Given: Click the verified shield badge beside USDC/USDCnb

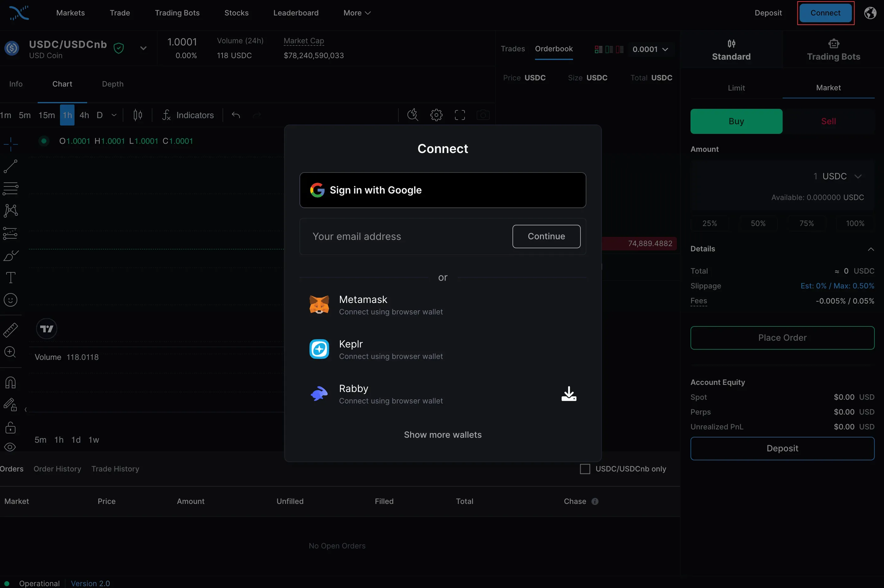Looking at the screenshot, I should (119, 48).
